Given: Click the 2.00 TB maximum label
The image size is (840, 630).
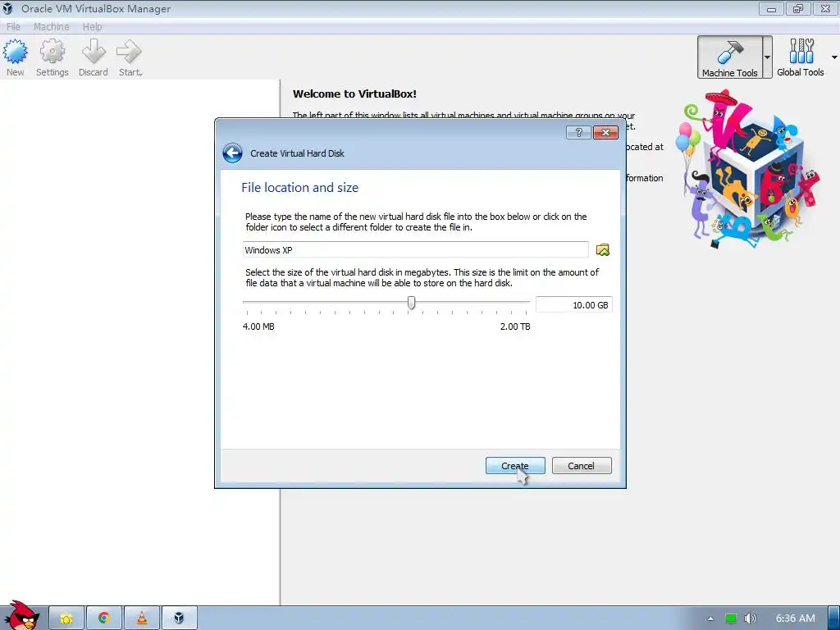Looking at the screenshot, I should pyautogui.click(x=515, y=326).
